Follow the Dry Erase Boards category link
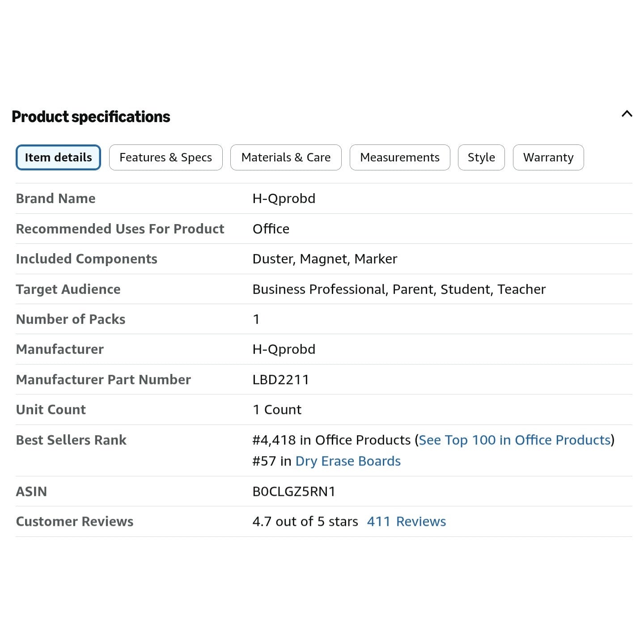The height and width of the screenshot is (644, 644). (x=348, y=461)
